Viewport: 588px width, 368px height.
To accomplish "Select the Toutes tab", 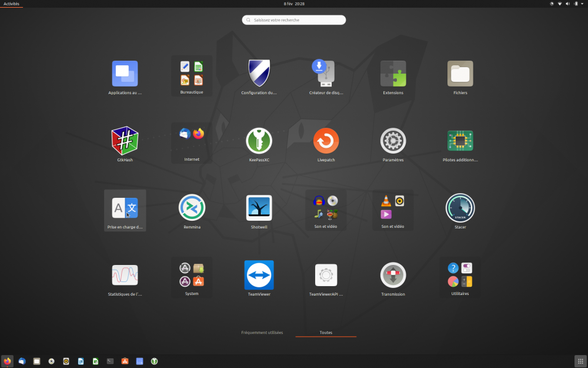I will pos(326,333).
